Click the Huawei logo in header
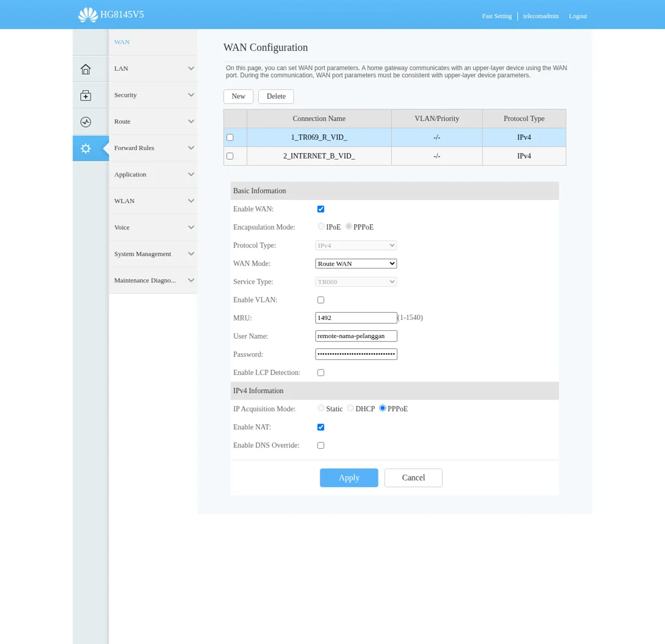The height and width of the screenshot is (644, 665). tap(88, 15)
